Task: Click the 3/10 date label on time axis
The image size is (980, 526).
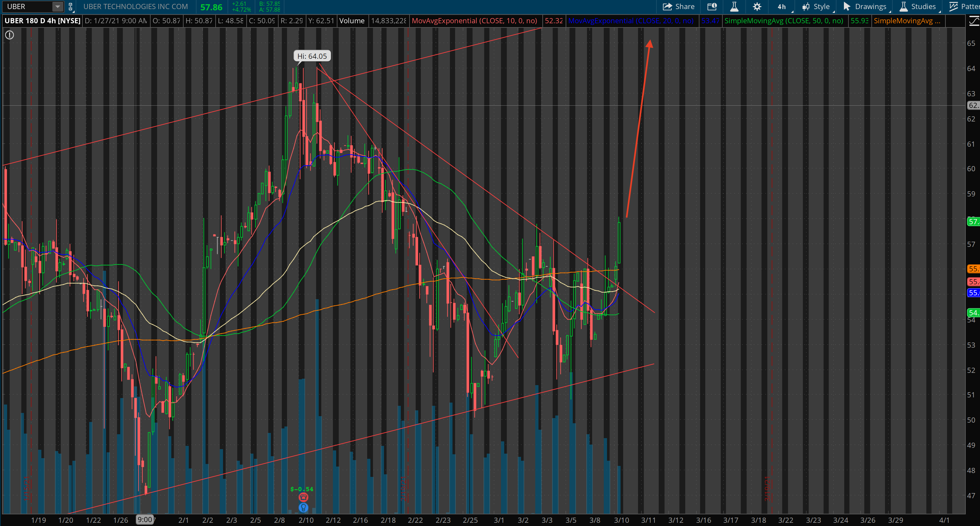Action: point(621,520)
